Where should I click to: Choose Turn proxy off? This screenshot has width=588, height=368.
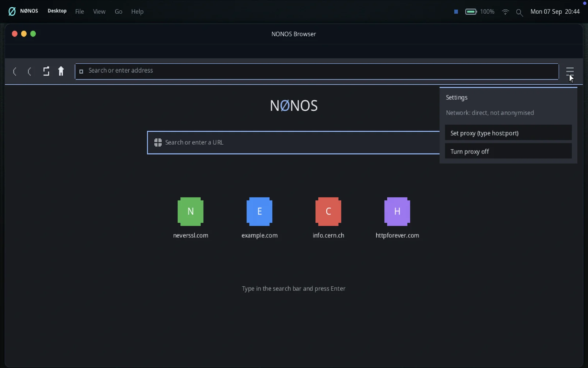point(508,151)
